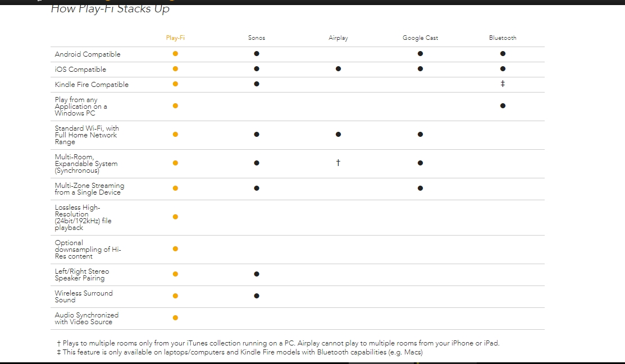
Task: Click the Bluetooth dot in Windows PC application row
Action: tap(503, 106)
